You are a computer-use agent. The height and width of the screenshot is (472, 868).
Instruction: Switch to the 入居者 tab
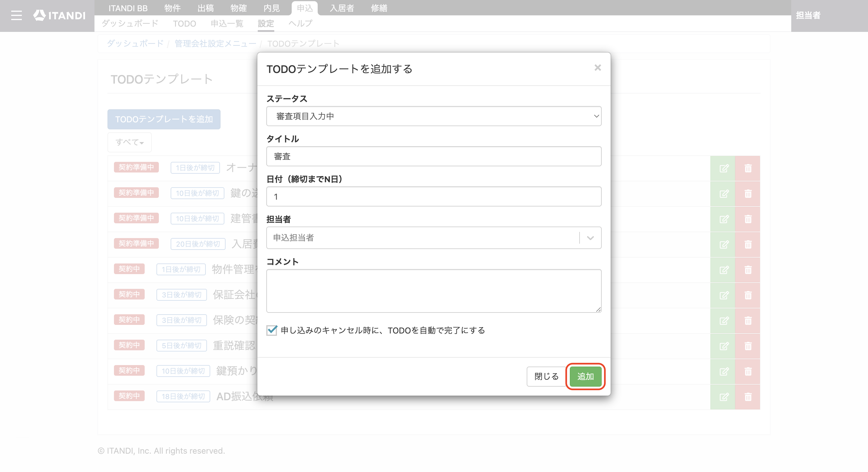[342, 8]
